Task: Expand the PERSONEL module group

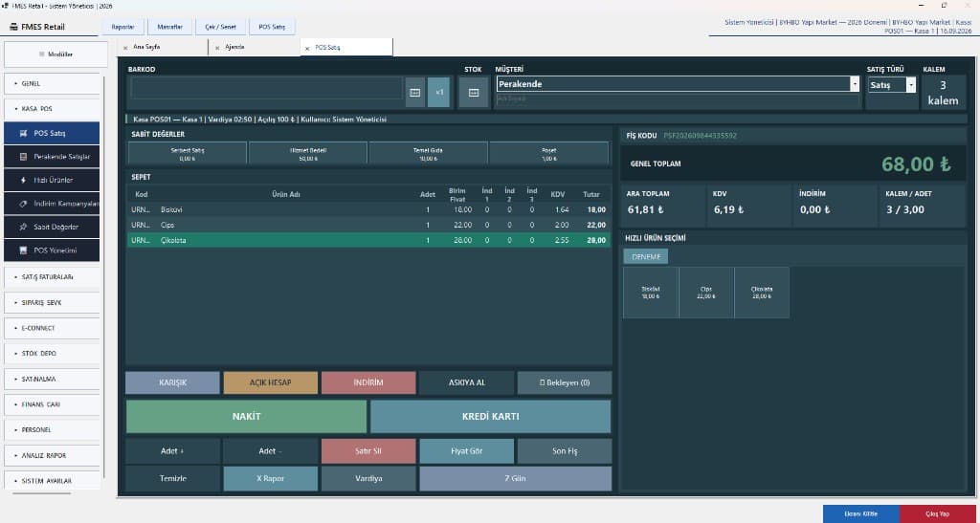Action: (x=52, y=430)
